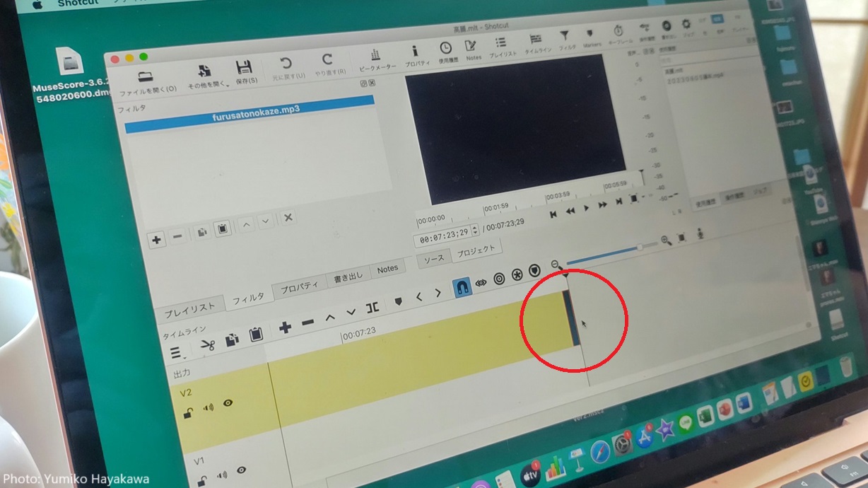Append the clip with timeline plus button
The height and width of the screenshot is (488, 868).
point(286,327)
